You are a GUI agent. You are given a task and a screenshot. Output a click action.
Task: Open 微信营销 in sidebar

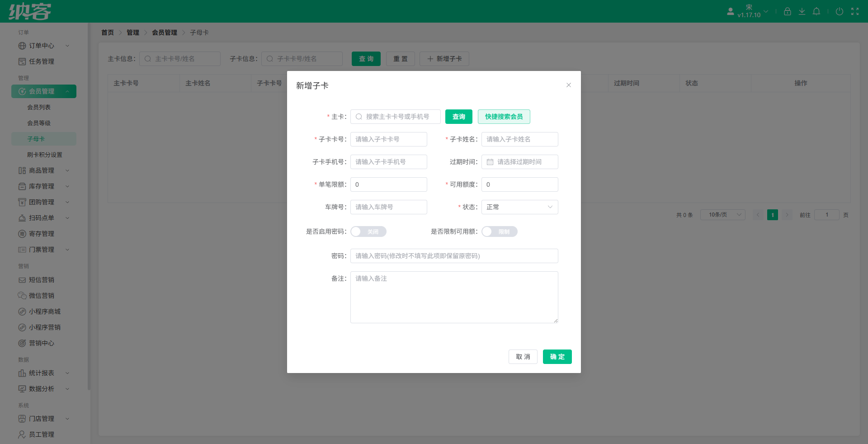click(44, 296)
